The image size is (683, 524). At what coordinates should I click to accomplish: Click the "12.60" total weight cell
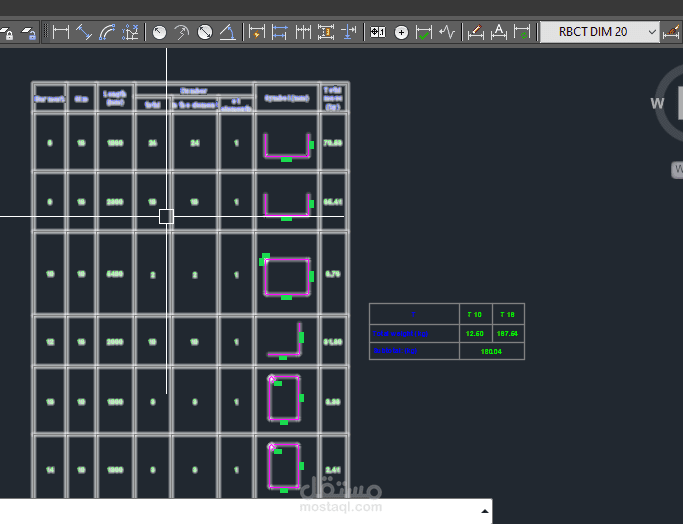pos(474,334)
